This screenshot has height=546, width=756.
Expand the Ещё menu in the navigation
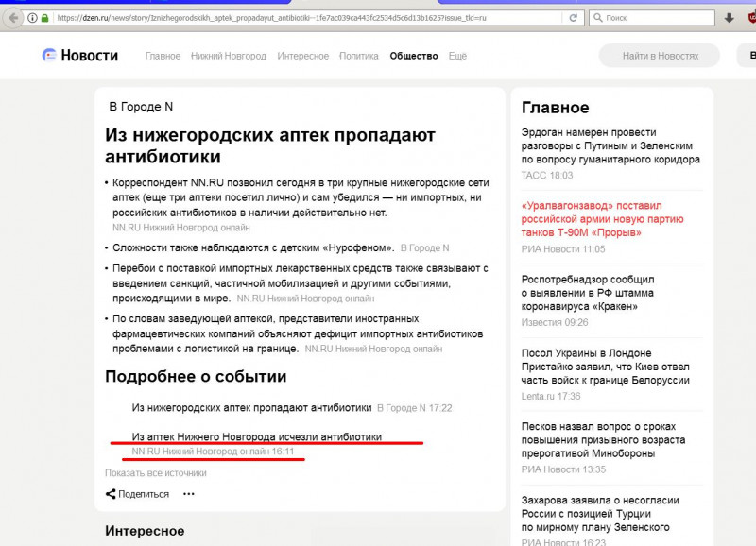coord(457,56)
